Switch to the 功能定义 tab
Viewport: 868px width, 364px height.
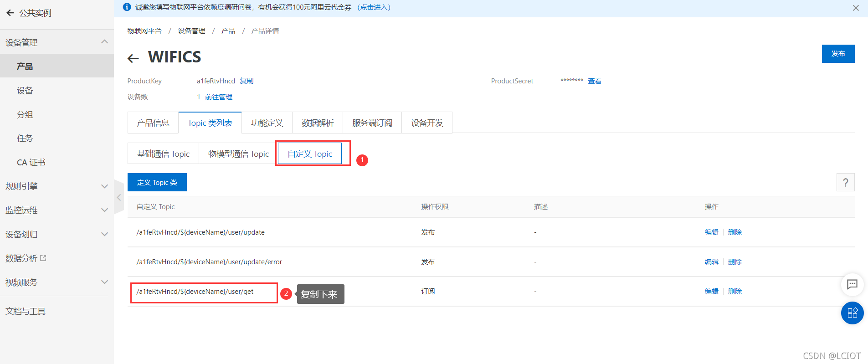267,123
